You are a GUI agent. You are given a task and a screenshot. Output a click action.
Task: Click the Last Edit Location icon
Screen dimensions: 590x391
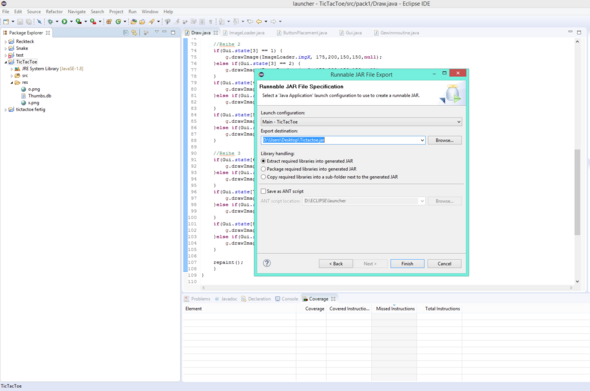pos(250,21)
